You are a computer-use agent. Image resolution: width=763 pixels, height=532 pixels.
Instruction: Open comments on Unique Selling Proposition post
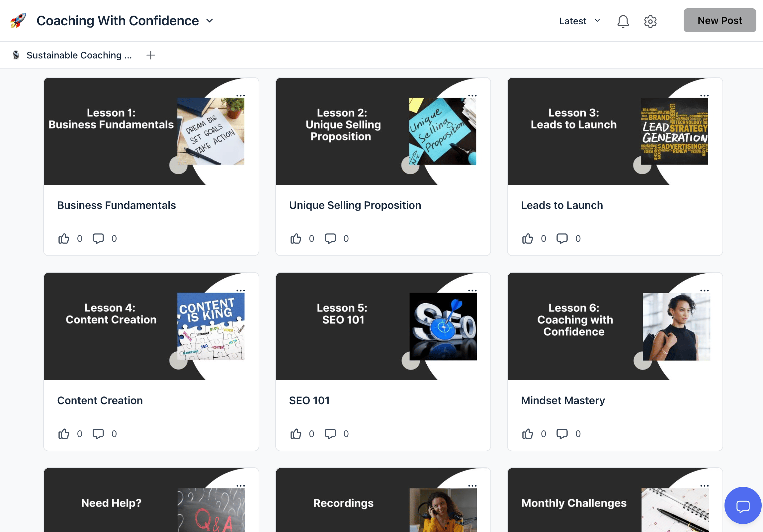coord(330,238)
